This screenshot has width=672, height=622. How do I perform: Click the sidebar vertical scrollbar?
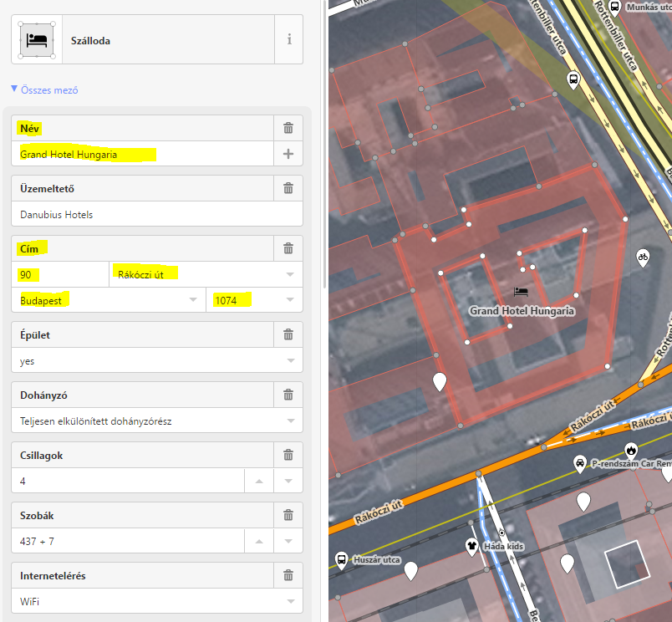[325, 144]
